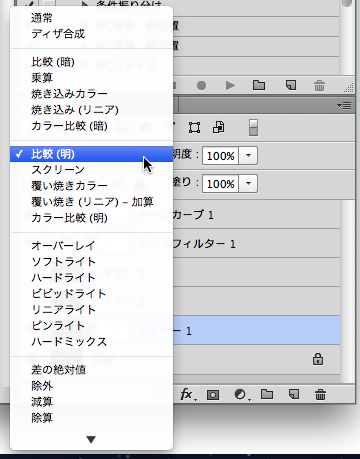Open the fill (塗り) 100% dropdown arrow
This screenshot has height=459, width=360.
pos(248,184)
